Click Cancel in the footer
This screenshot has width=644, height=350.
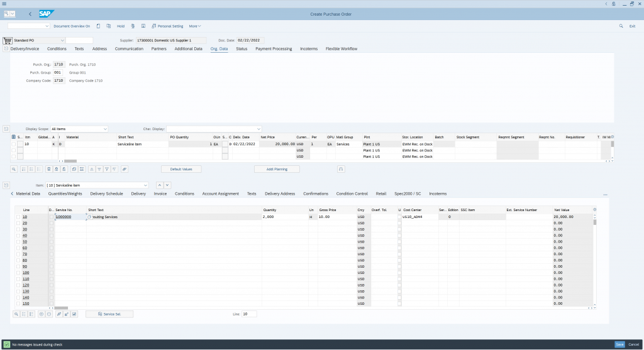(634, 344)
